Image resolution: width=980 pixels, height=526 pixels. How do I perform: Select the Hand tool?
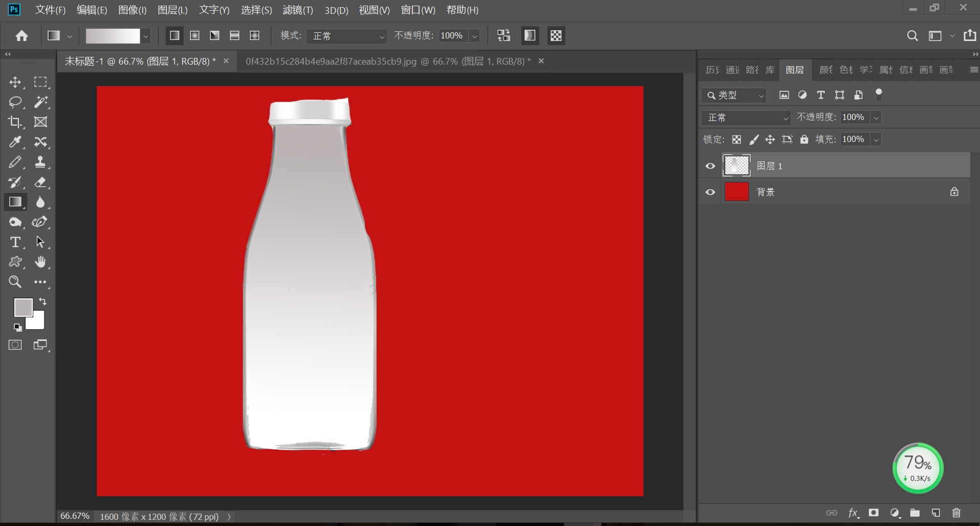click(x=40, y=262)
